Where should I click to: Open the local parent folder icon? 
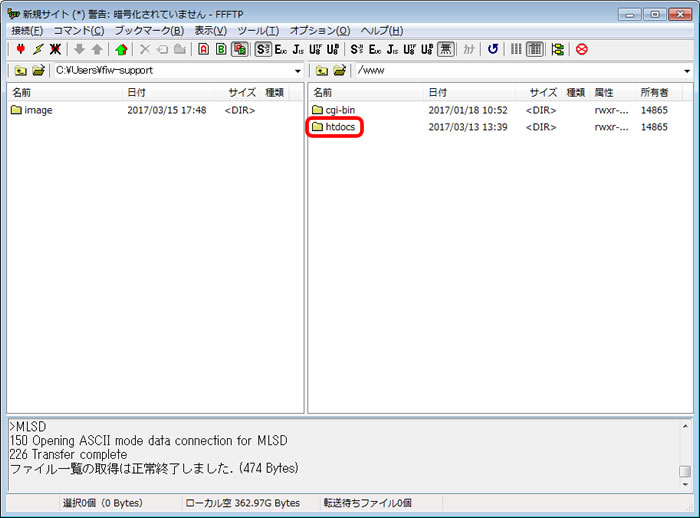[20, 71]
